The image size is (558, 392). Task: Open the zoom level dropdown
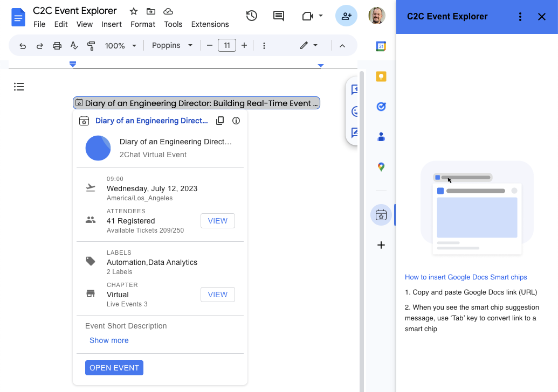(121, 45)
